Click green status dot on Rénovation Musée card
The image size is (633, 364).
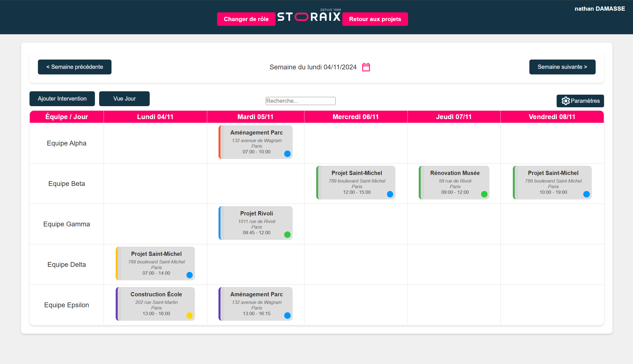coord(484,194)
